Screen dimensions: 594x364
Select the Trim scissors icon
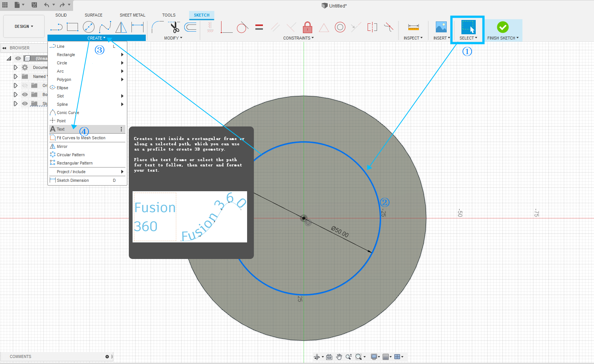174,27
